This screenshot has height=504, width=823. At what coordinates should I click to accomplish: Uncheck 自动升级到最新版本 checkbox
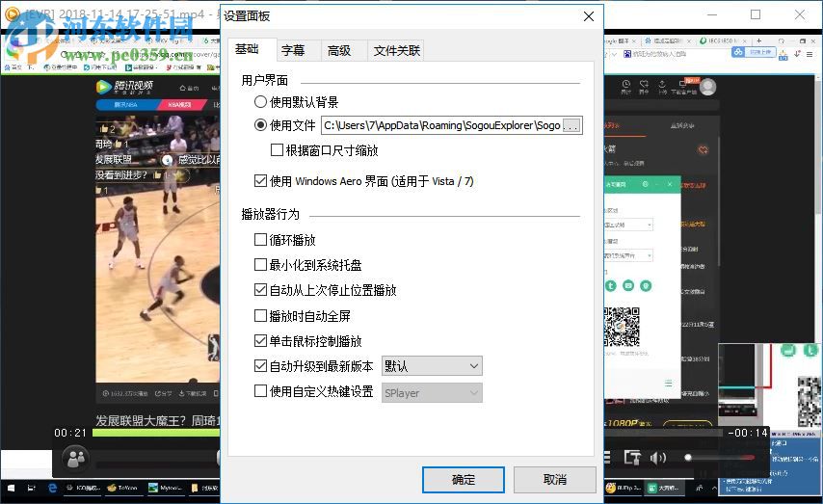[x=260, y=366]
